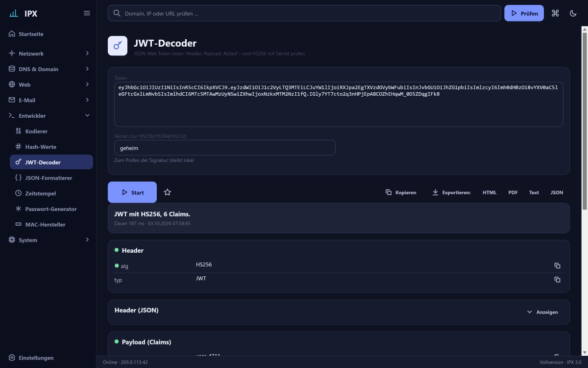Export results as JSON
The width and height of the screenshot is (588, 368).
[557, 192]
